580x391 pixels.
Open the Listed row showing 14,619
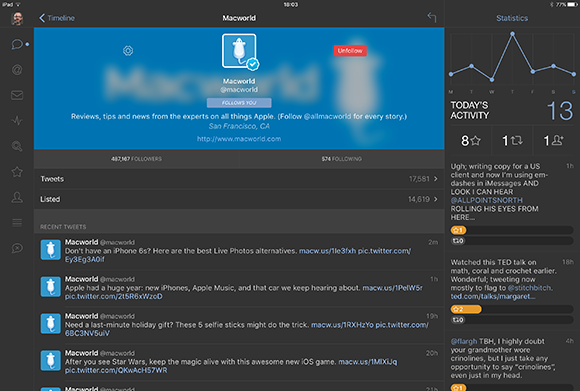point(239,199)
